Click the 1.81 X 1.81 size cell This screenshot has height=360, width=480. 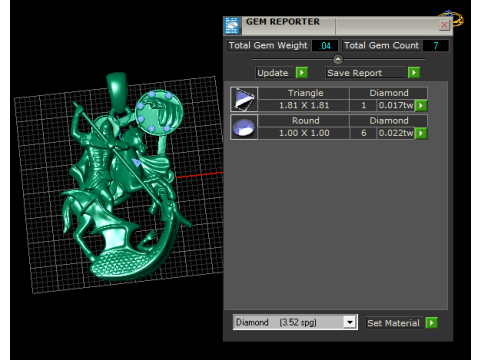(303, 105)
